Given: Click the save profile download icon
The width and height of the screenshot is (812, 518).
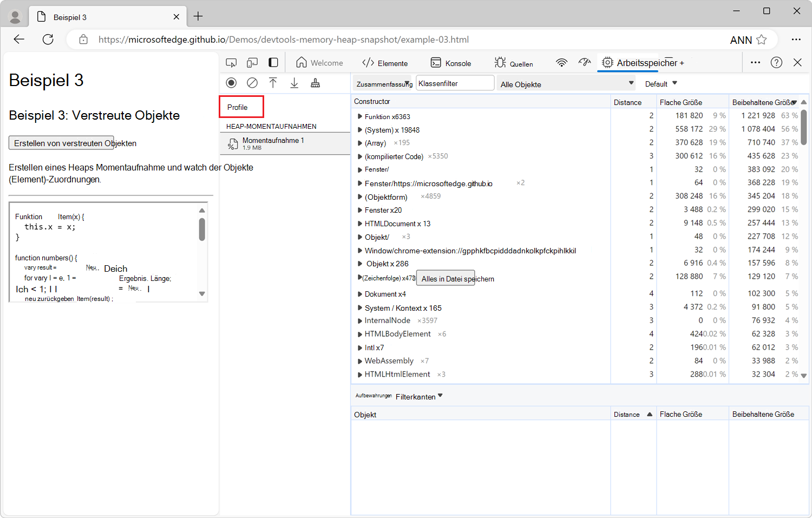Looking at the screenshot, I should pos(294,83).
